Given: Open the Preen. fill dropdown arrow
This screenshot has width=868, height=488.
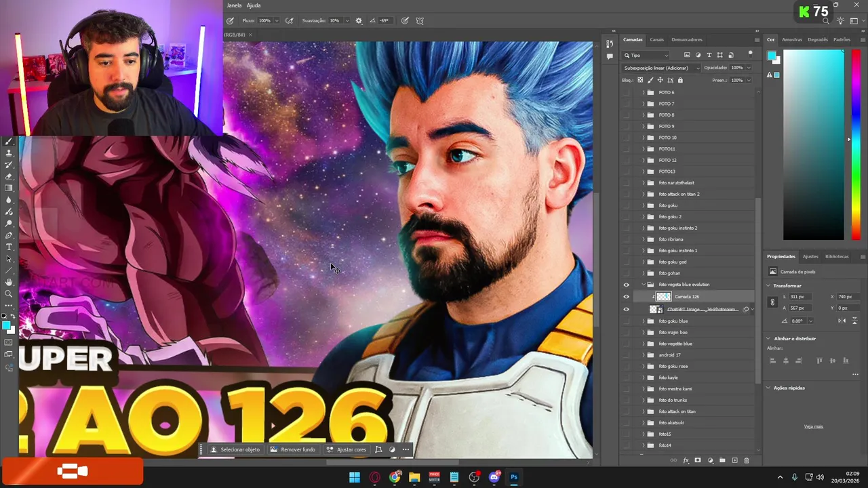Looking at the screenshot, I should (749, 80).
